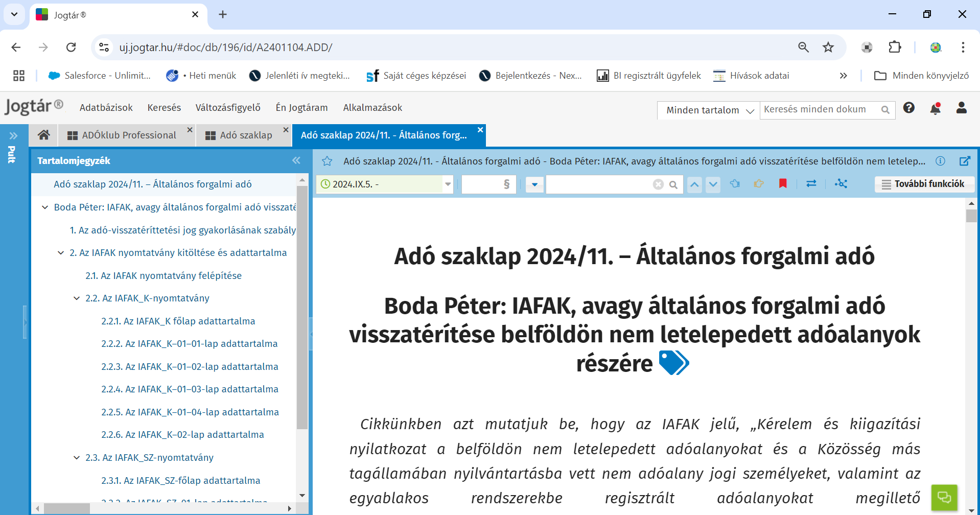Open the chat widget button
This screenshot has width=980, height=515.
pyautogui.click(x=944, y=497)
